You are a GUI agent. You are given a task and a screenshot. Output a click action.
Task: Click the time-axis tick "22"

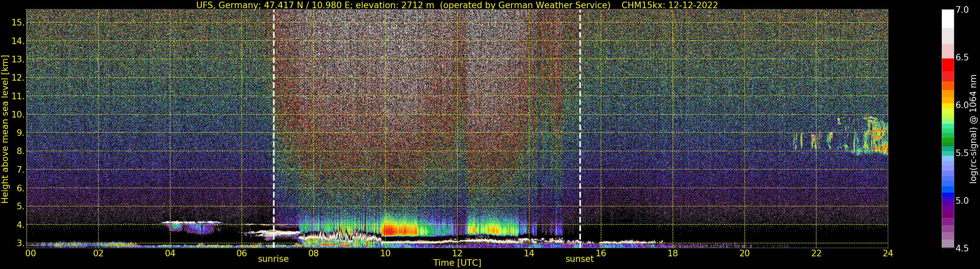tap(816, 253)
